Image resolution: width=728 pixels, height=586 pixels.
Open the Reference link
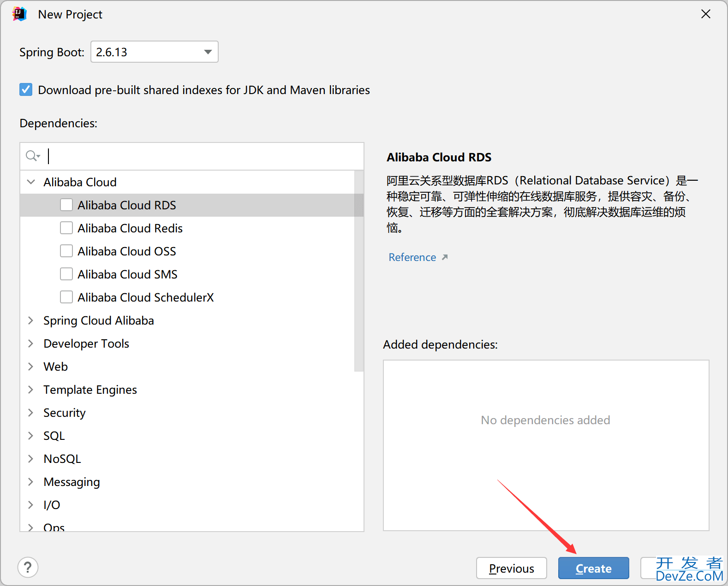click(412, 257)
